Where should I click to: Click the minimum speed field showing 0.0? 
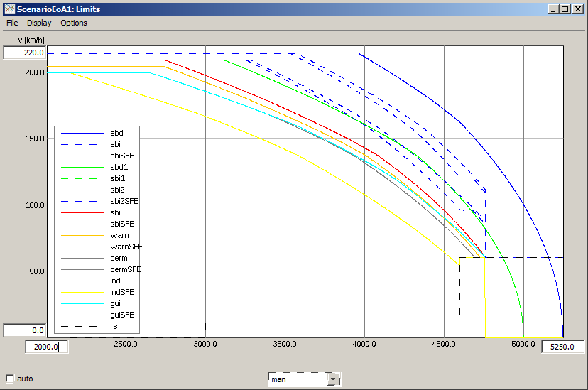tap(25, 330)
